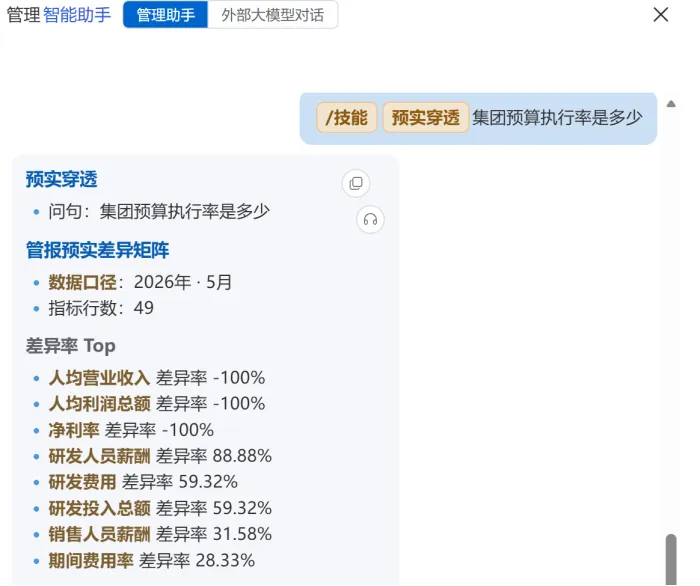Click the 研发费用 indicator entry

pos(82,482)
